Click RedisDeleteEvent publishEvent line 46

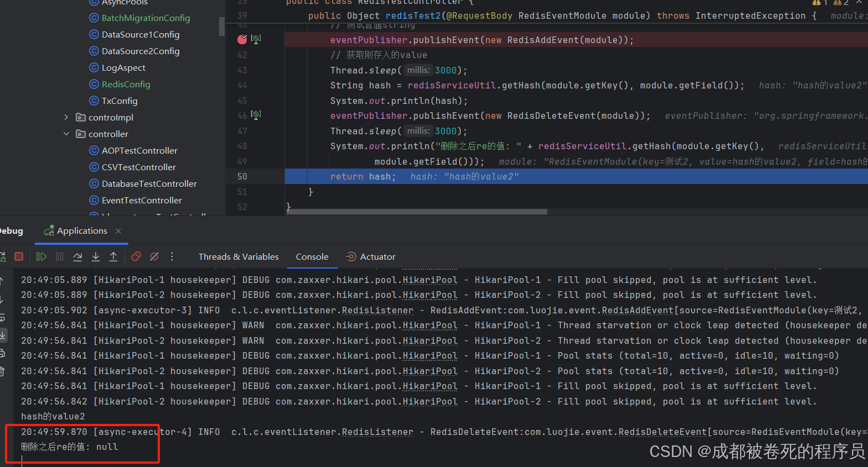point(490,116)
